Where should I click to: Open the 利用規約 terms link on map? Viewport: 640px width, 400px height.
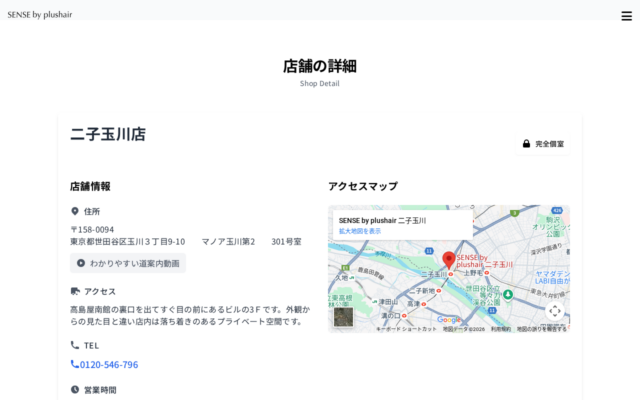(500, 328)
